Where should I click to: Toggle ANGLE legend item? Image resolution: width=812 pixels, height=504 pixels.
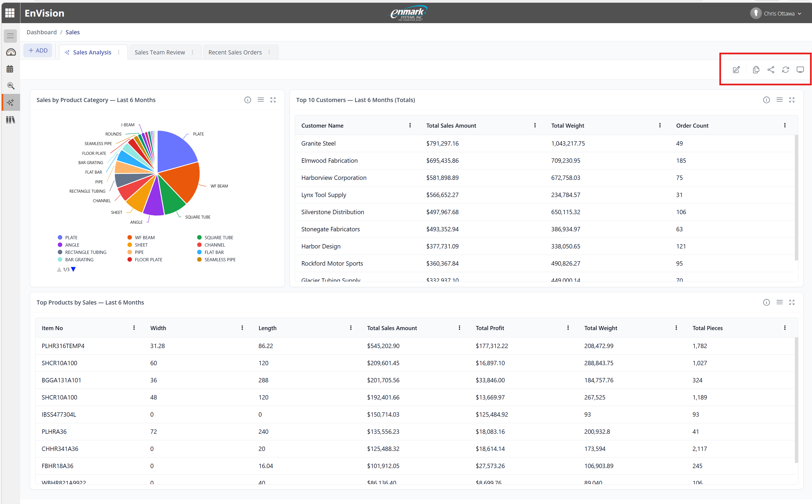69,245
